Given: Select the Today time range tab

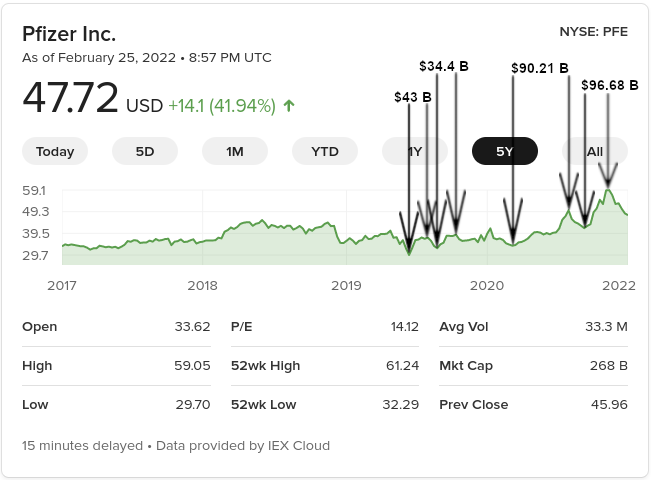Looking at the screenshot, I should coord(55,151).
